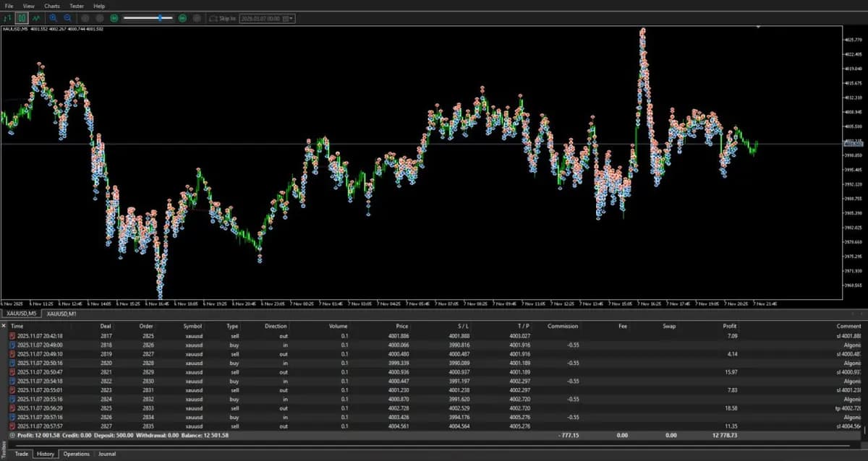
Task: Open the Tester menu
Action: tap(77, 6)
